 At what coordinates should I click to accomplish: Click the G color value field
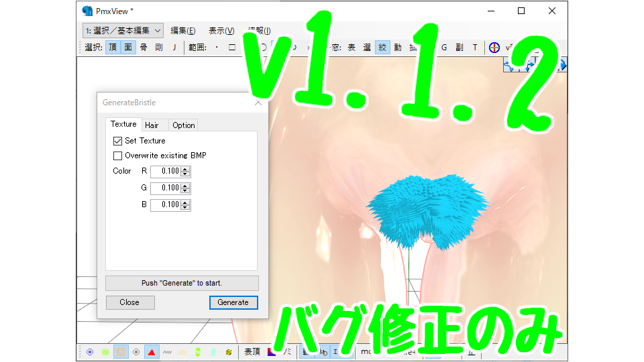point(166,188)
